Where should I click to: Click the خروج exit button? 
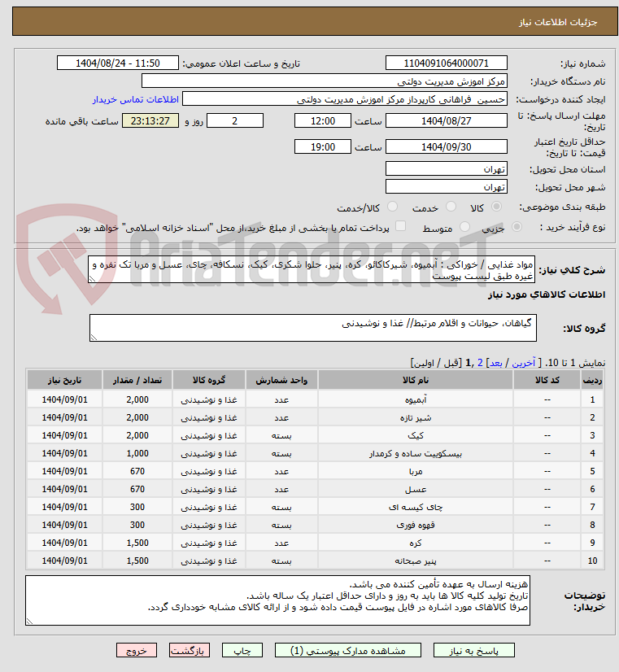click(137, 650)
